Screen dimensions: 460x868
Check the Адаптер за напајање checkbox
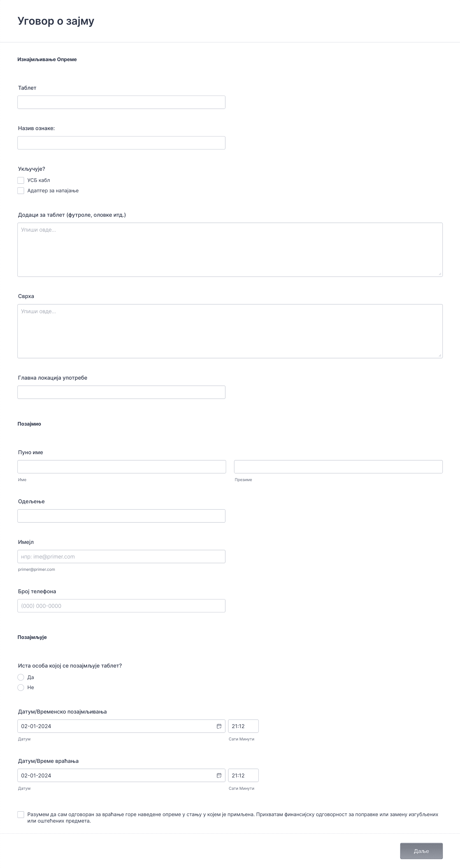pyautogui.click(x=21, y=191)
